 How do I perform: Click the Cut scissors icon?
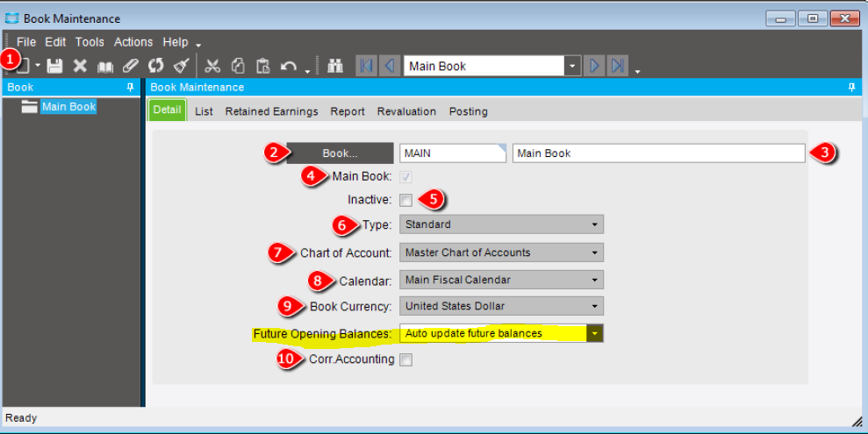[212, 67]
